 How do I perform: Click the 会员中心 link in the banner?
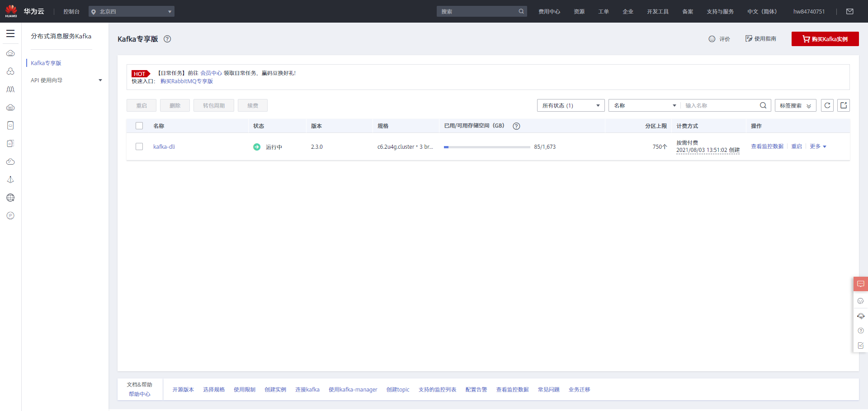(211, 73)
